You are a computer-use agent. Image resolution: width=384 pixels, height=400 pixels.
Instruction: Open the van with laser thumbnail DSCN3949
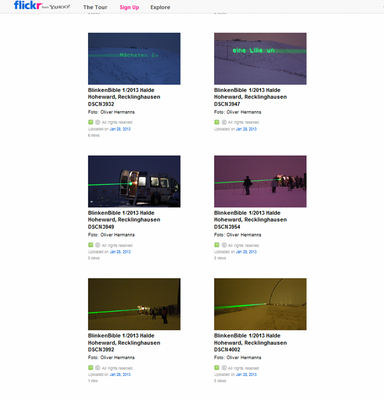(x=134, y=181)
